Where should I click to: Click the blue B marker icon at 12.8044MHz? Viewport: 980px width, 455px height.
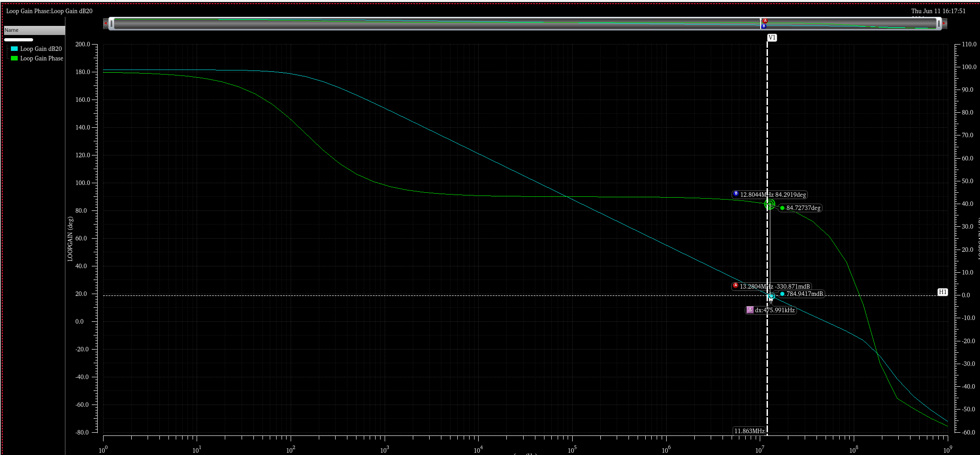click(x=736, y=194)
